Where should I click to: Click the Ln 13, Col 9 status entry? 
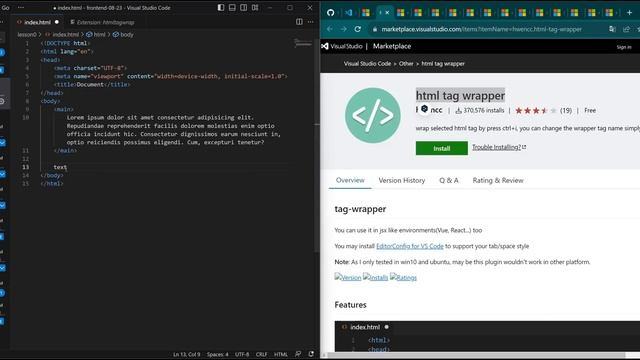tap(187, 354)
